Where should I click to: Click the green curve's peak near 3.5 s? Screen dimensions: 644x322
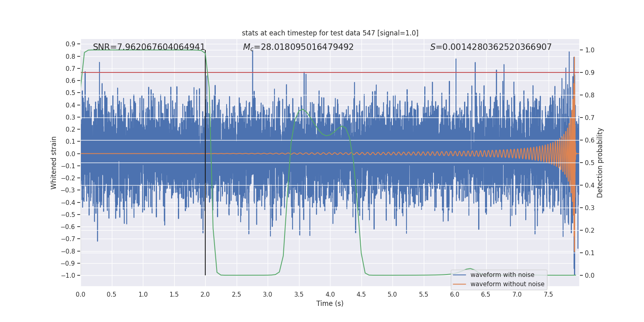coord(302,109)
